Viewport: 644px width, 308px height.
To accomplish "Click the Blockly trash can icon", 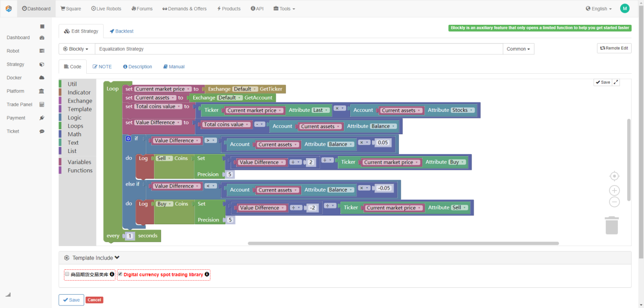I will coord(612,225).
